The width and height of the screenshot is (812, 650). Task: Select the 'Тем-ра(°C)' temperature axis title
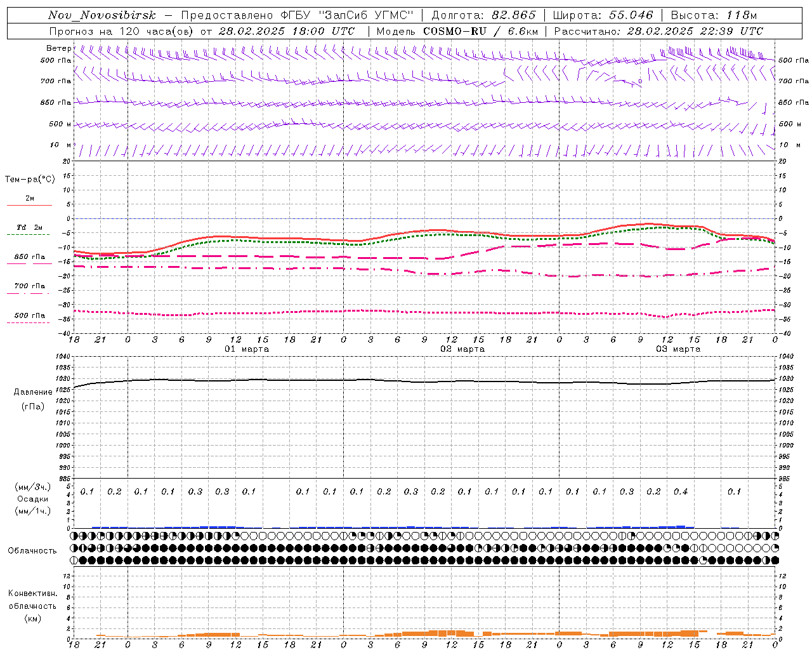(x=30, y=180)
